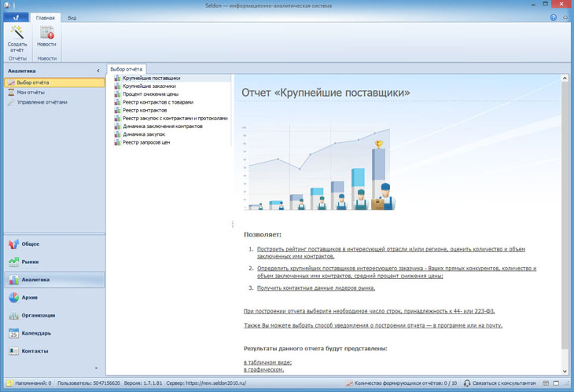Open the application menu button dropdown
The width and height of the screenshot is (574, 392).
pos(15,16)
